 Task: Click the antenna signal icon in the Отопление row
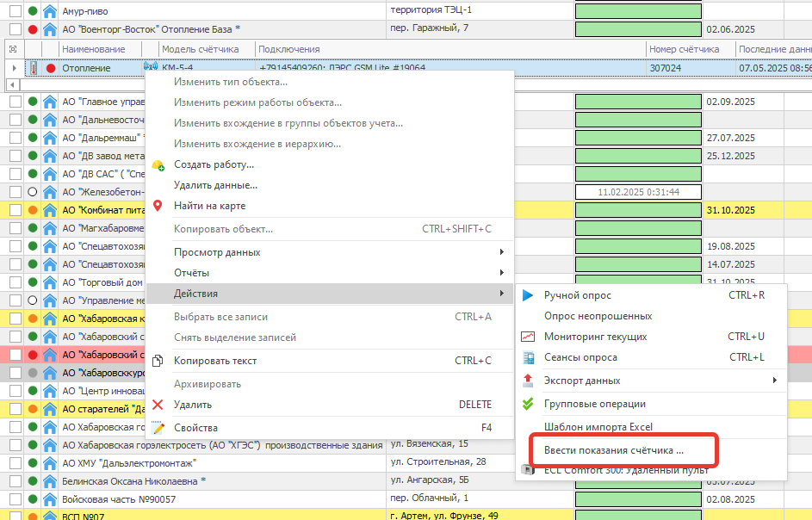pyautogui.click(x=151, y=66)
